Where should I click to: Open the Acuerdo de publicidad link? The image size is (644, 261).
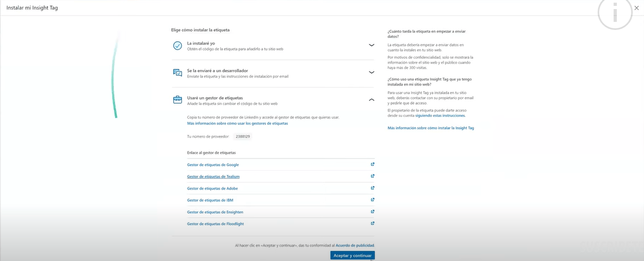[x=355, y=246]
